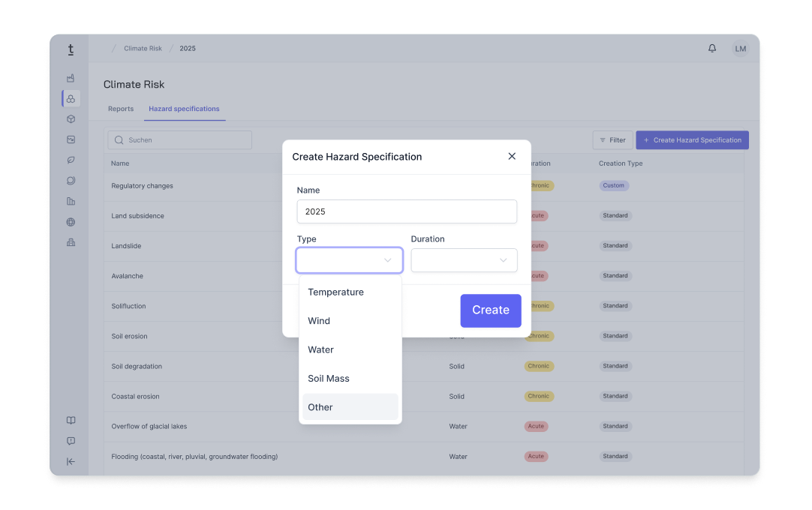
Task: Select the Overflow of glacial lakes row
Action: click(423, 427)
